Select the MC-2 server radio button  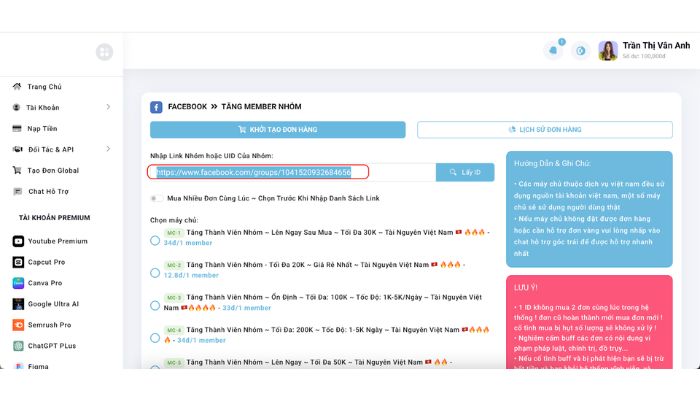click(x=155, y=273)
